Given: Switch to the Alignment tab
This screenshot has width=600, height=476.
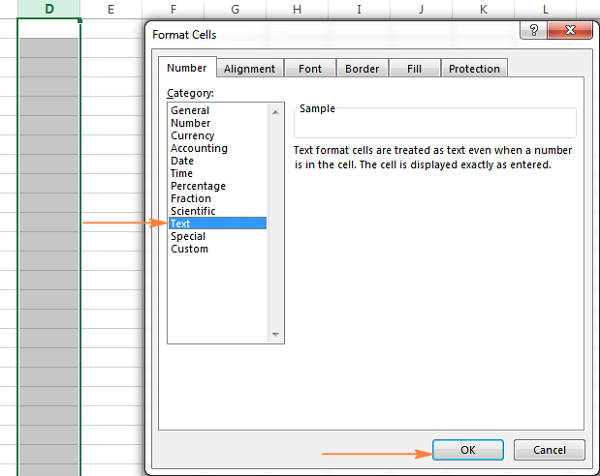Looking at the screenshot, I should (249, 69).
